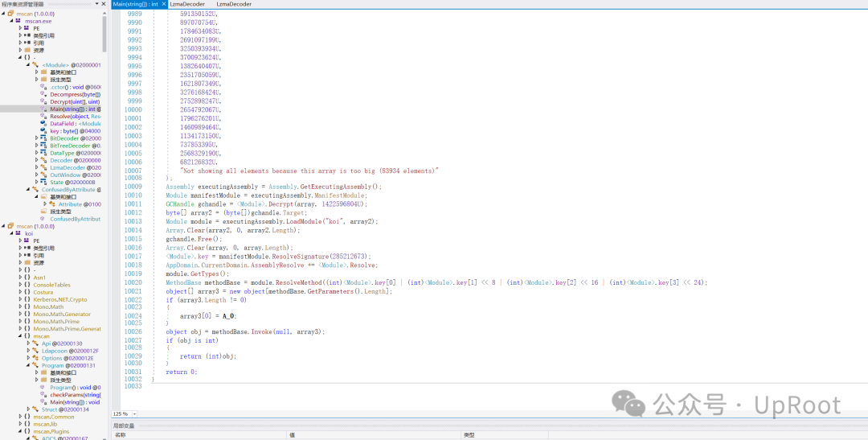The width and height of the screenshot is (868, 440).
Task: Click the Attribute base type icon
Action: [x=52, y=204]
